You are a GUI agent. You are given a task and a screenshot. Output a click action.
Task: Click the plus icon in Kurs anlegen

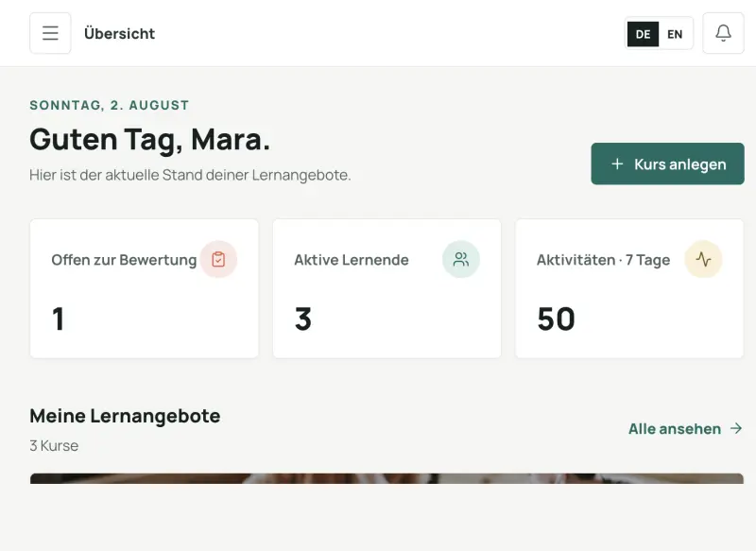click(x=617, y=164)
